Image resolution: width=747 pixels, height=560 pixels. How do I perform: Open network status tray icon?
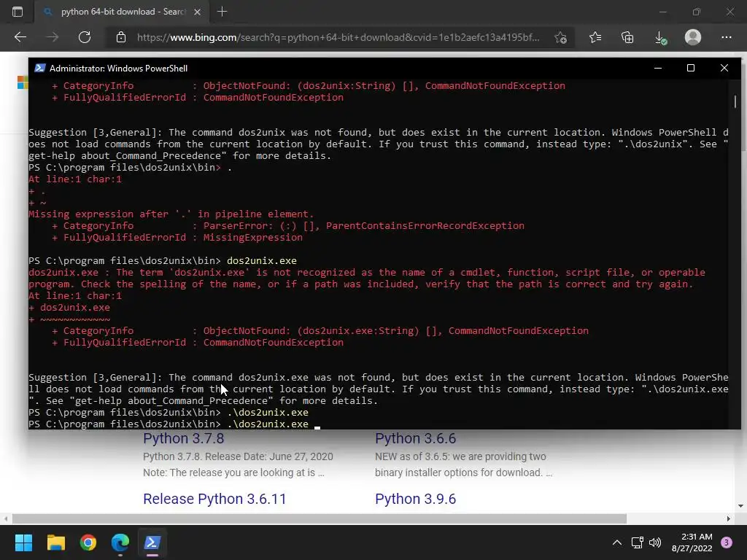coord(637,542)
